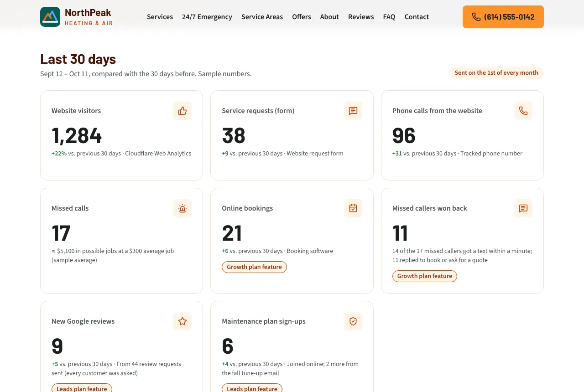The width and height of the screenshot is (584, 392).
Task: Navigate to Reviews
Action: (361, 17)
